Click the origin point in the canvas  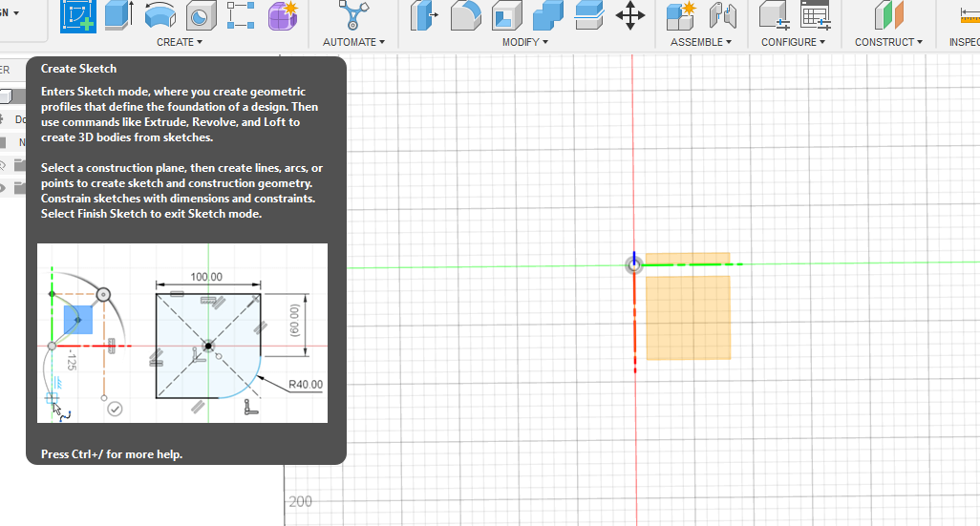point(633,264)
